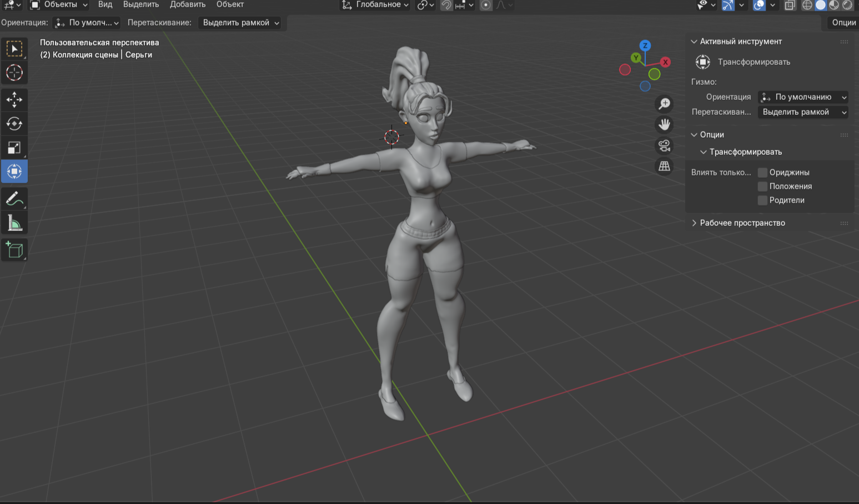Toggle perspective/orthographic grid icon
The width and height of the screenshot is (859, 504).
pos(664,166)
